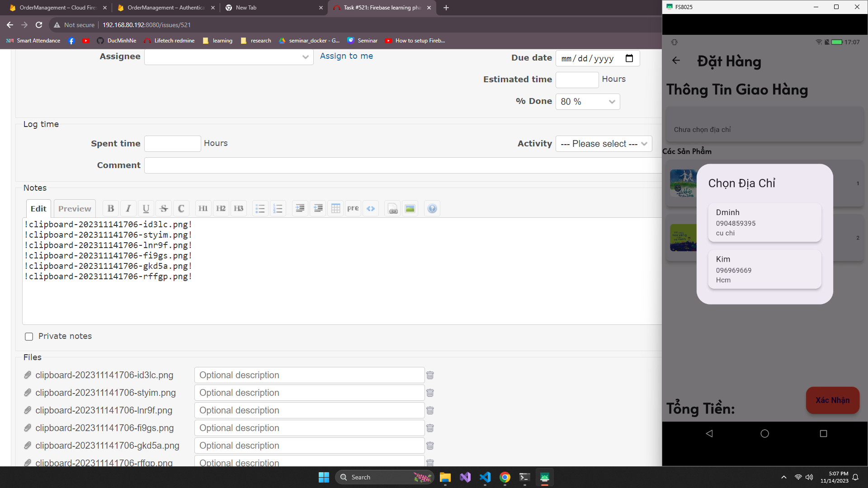This screenshot has height=488, width=868.
Task: Open text formatting help icon
Action: pyautogui.click(x=432, y=208)
